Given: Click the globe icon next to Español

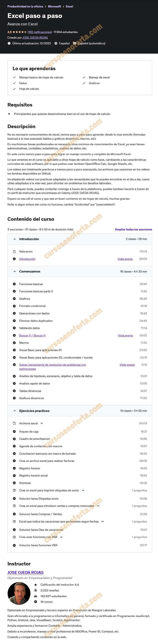Looking at the screenshot, I should pyautogui.click(x=56, y=44).
